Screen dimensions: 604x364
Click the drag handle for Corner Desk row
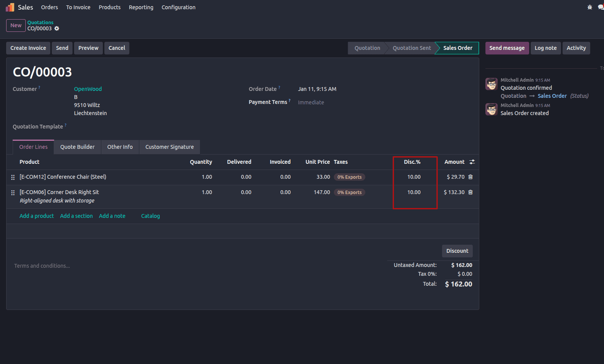(13, 193)
